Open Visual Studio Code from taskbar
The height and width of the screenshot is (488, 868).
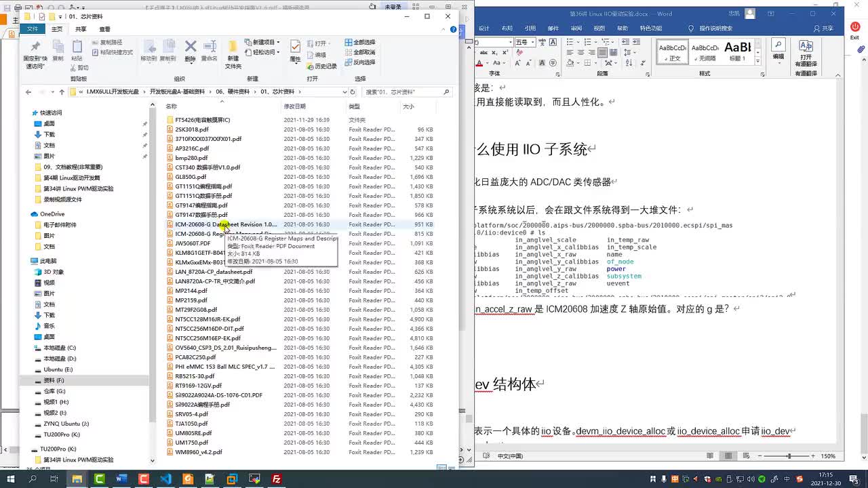tap(165, 479)
